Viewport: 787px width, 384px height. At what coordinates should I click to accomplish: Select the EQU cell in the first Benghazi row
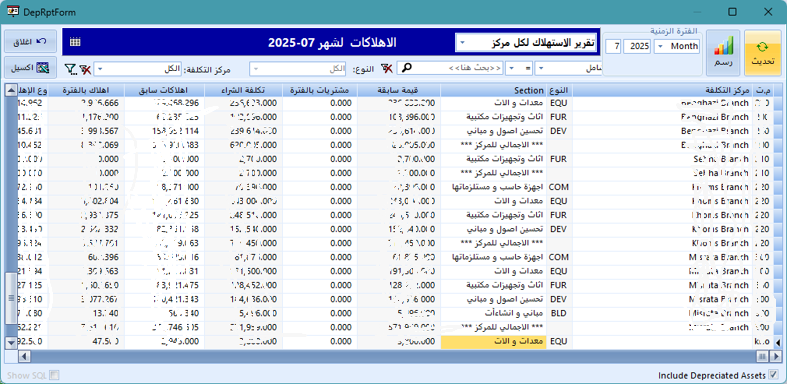coord(560,102)
